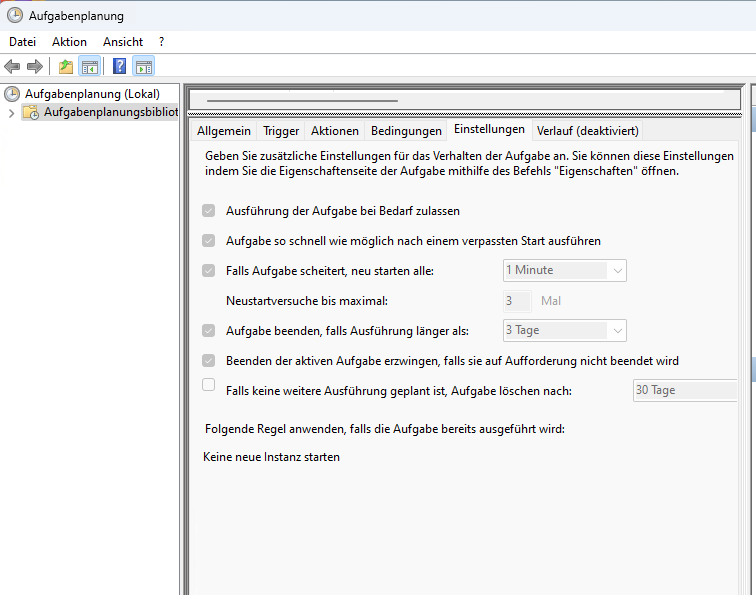The height and width of the screenshot is (595, 756).
Task: Open the Ansicht menu
Action: 123,42
